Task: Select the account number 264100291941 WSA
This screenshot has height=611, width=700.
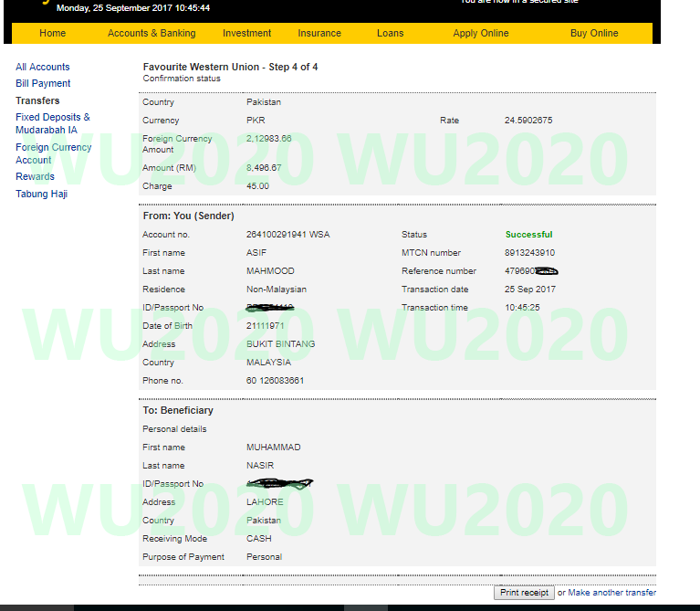Action: pos(288,235)
